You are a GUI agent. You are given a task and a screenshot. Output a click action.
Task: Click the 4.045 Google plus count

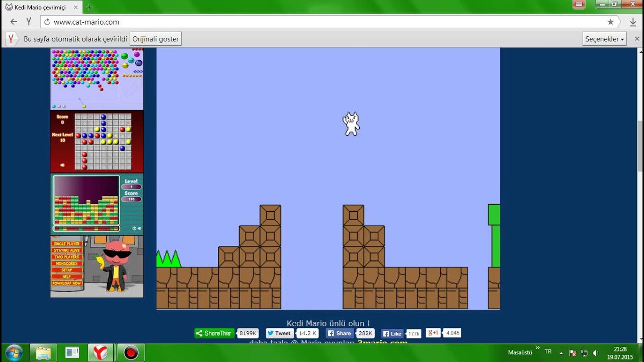[452, 333]
